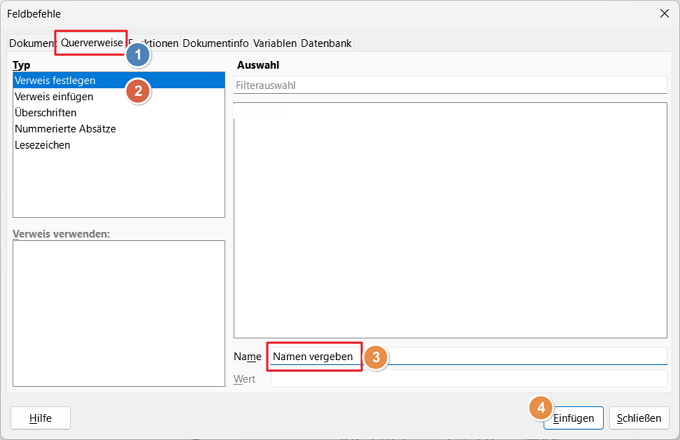Select 'Lesezeichen' in the Typ list
Image resolution: width=680 pixels, height=440 pixels.
point(42,145)
